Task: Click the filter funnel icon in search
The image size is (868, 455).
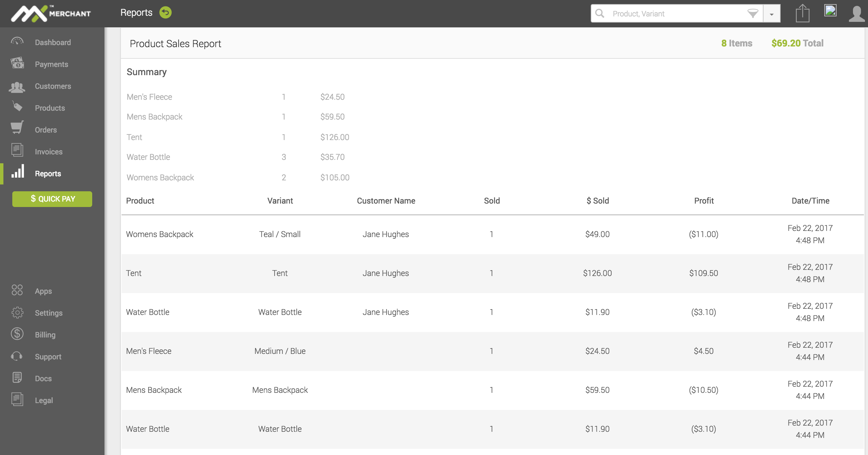Action: (753, 14)
